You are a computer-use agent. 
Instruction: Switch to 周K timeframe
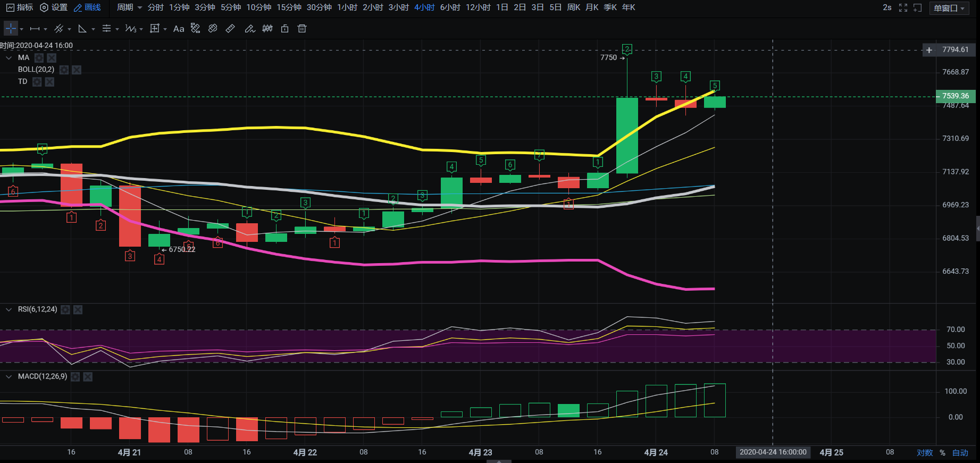point(574,7)
